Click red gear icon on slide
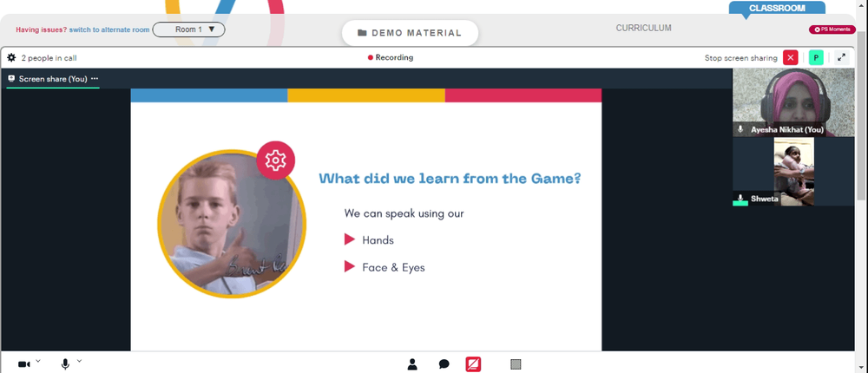868x373 pixels. tap(276, 160)
